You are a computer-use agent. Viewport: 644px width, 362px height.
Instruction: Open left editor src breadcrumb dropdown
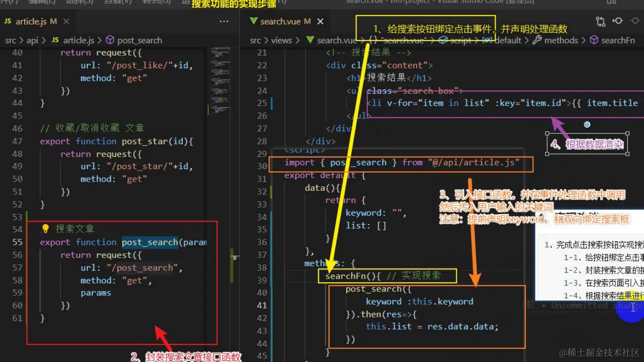(11, 40)
